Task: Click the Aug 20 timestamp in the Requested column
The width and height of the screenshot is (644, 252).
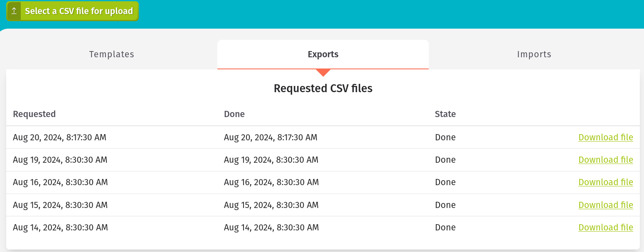Action: pyautogui.click(x=59, y=137)
